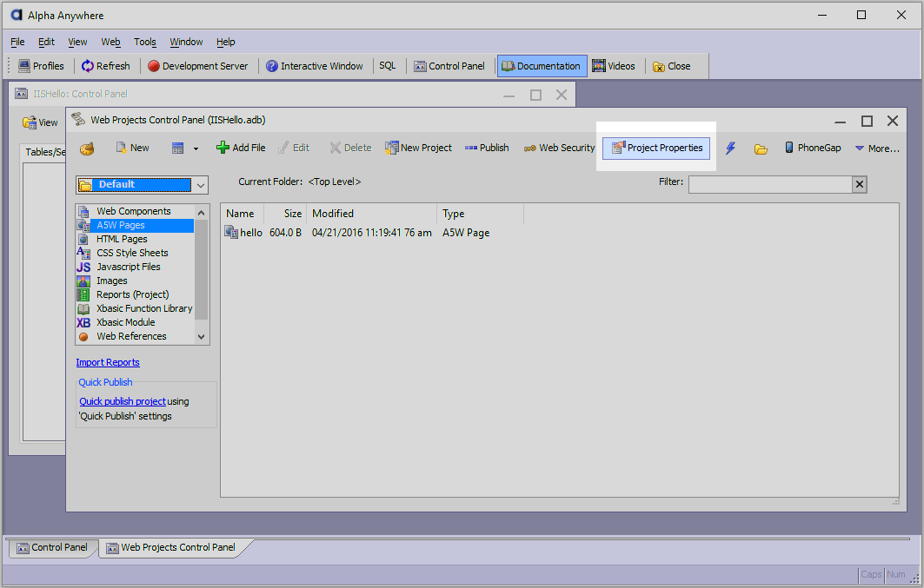This screenshot has width=924, height=588.
Task: Open the Profiles toolbar button
Action: 41,66
